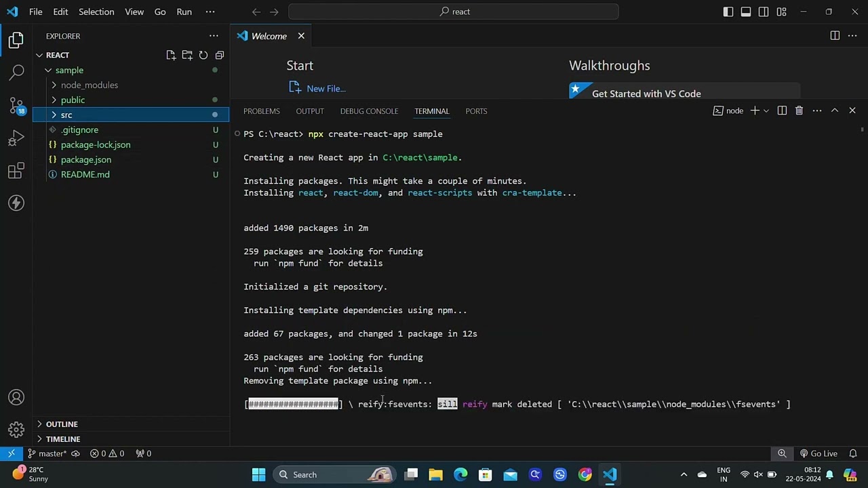This screenshot has height=488, width=868.
Task: Open File Explorer from taskbar
Action: point(435,474)
